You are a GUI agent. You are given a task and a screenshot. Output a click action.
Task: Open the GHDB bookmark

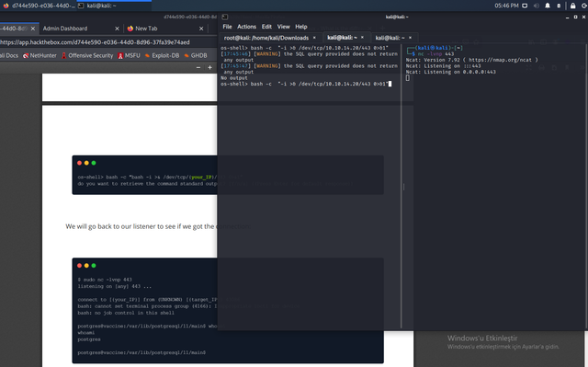(196, 55)
